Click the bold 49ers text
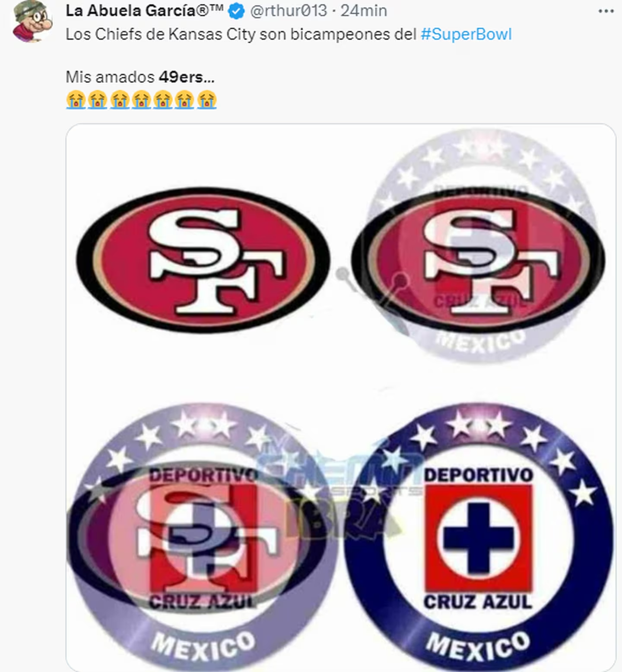This screenshot has width=622, height=672. (x=186, y=77)
